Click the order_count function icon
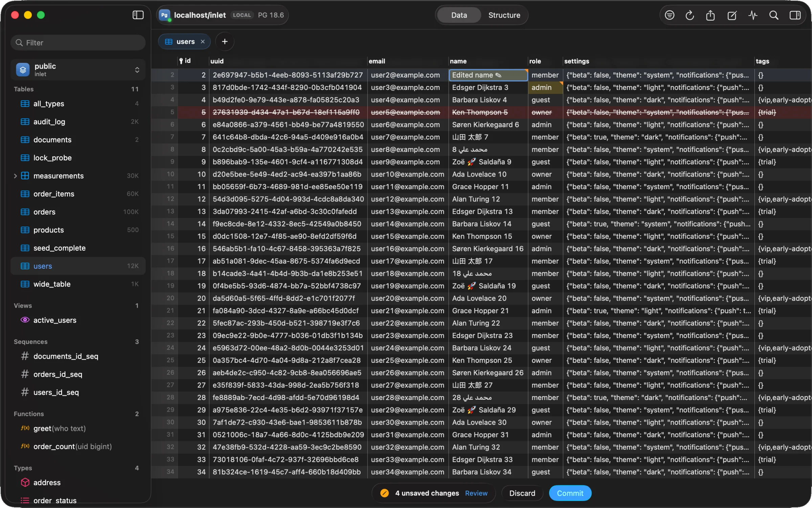The image size is (812, 508). 25,446
